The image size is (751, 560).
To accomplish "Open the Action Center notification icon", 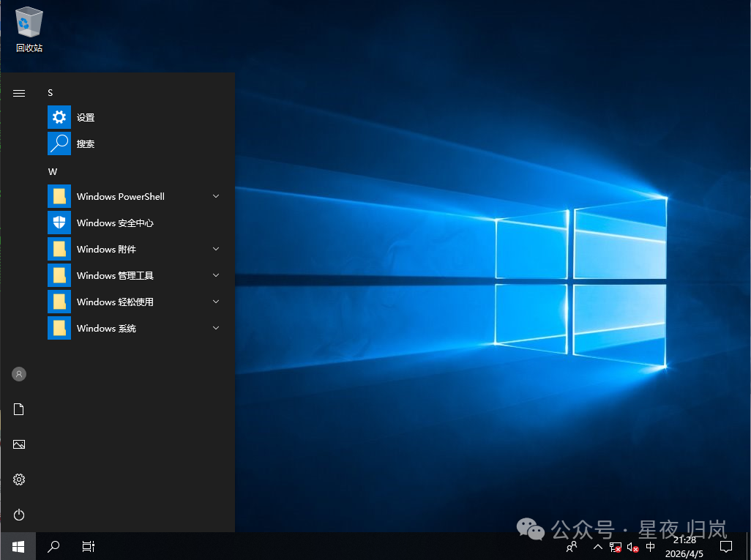I will (726, 547).
